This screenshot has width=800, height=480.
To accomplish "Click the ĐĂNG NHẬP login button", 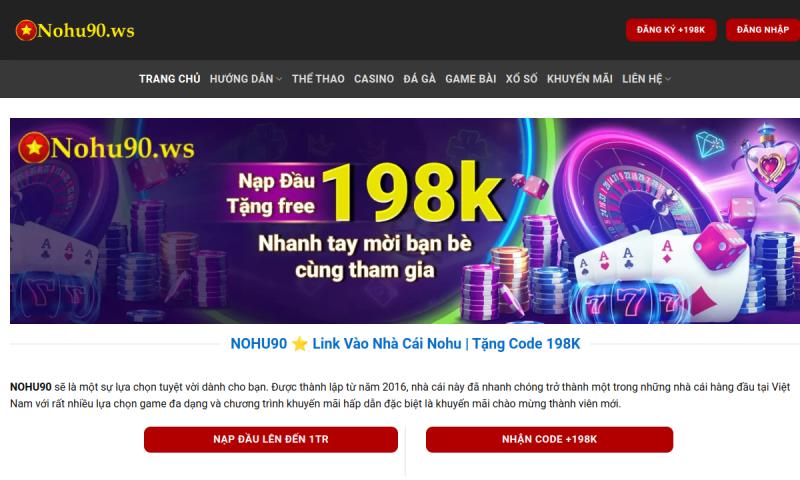I will [763, 30].
